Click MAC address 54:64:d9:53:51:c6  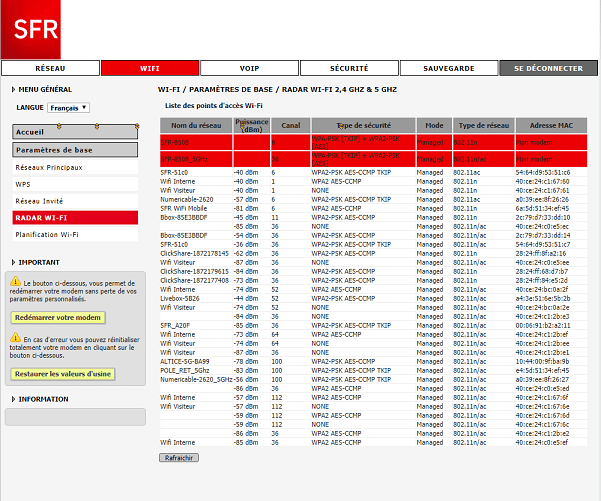[543, 172]
